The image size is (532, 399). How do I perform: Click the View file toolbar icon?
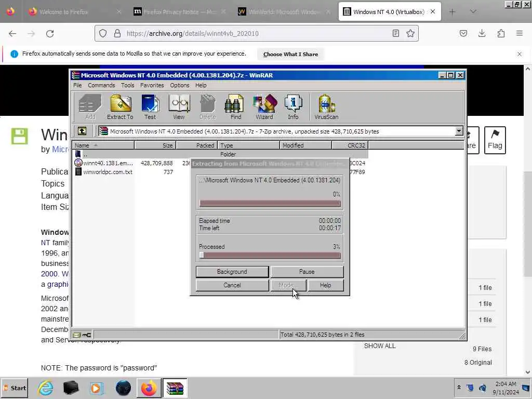point(179,107)
